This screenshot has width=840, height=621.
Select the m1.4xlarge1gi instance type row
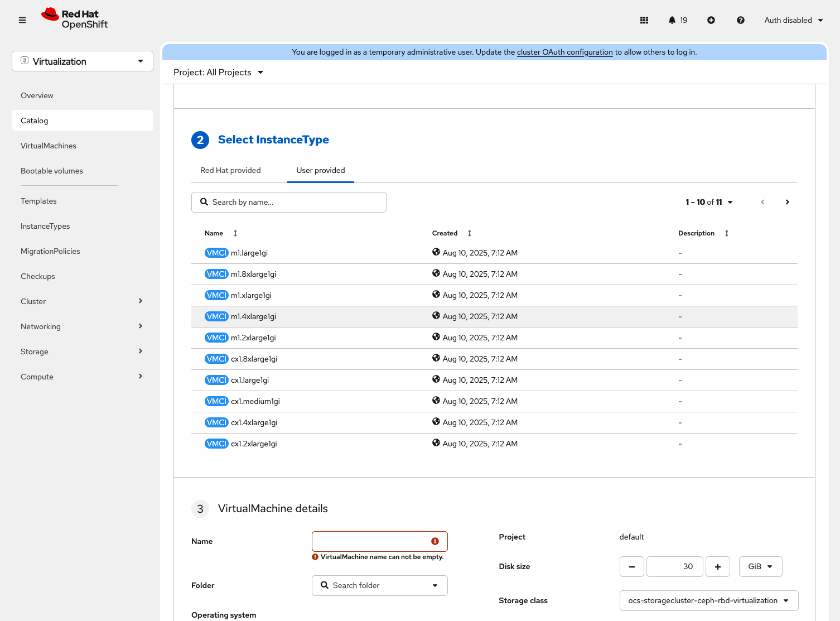[x=254, y=316]
